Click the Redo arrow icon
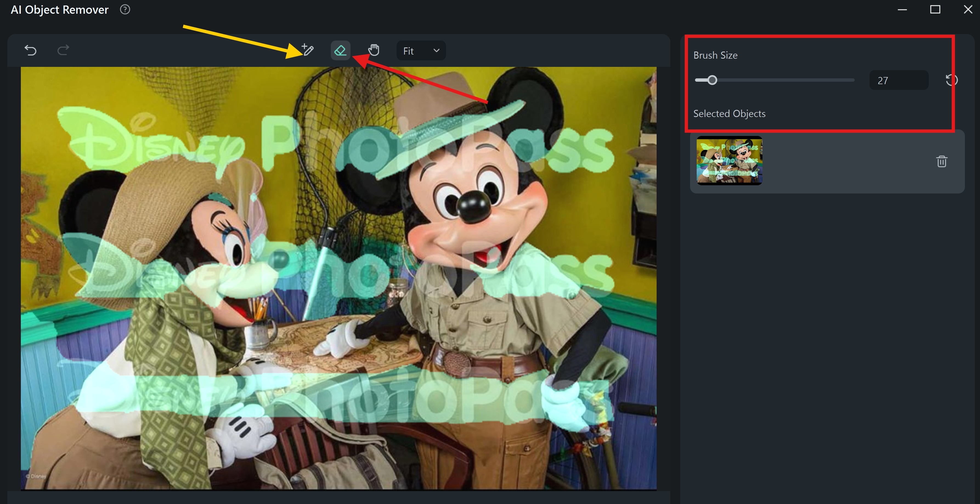The image size is (980, 504). click(63, 50)
